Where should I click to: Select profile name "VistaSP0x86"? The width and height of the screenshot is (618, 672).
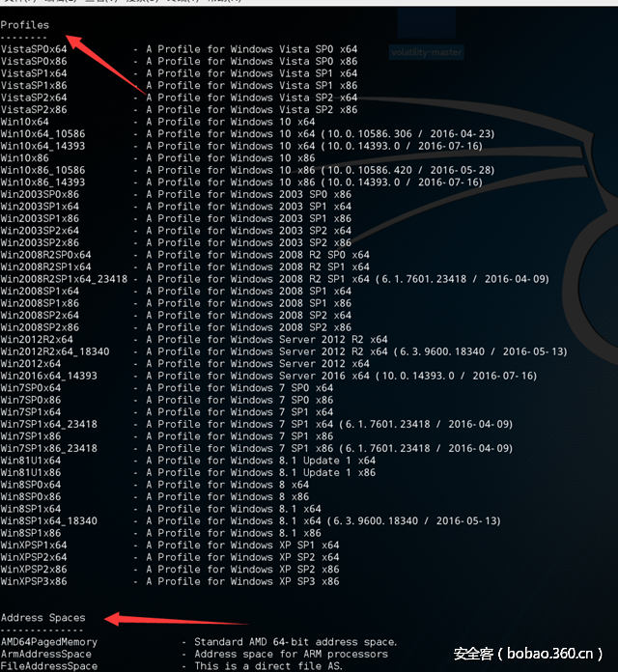tap(34, 61)
